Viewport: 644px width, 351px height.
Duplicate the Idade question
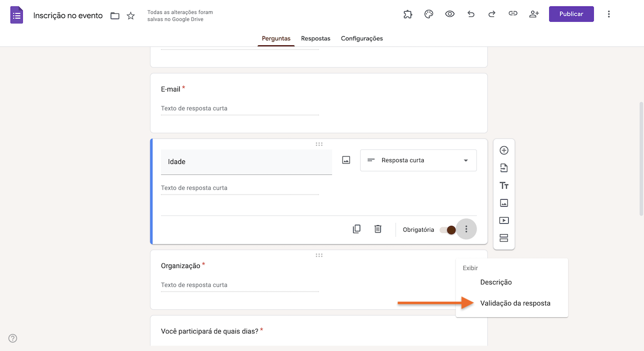(x=357, y=229)
